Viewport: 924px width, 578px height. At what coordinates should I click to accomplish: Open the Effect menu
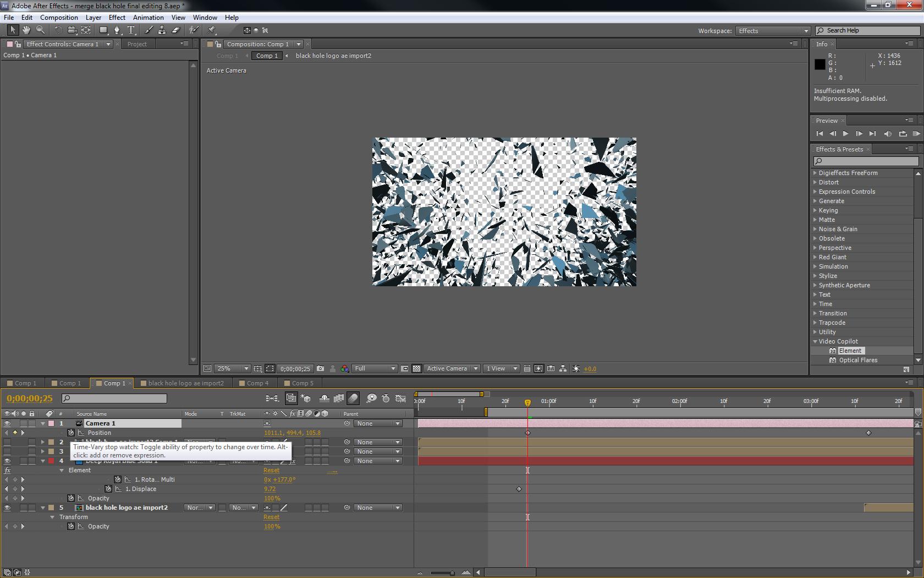click(x=117, y=18)
